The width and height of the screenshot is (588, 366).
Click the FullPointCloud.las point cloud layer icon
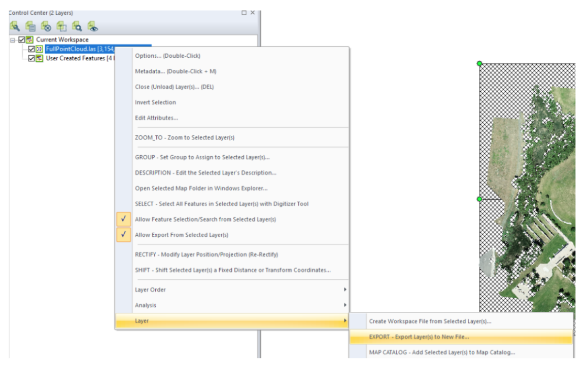(39, 48)
